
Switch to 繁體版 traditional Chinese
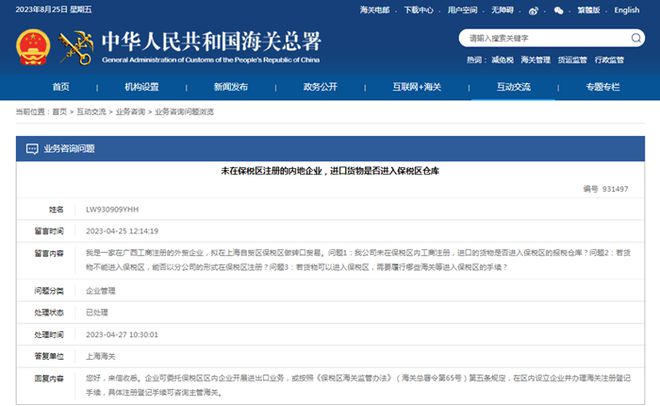[588, 10]
